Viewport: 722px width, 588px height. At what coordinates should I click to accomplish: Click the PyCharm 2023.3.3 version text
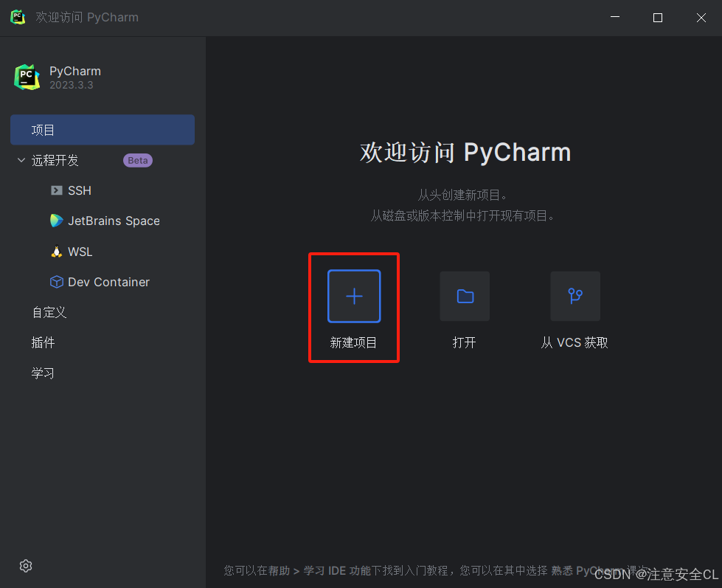[x=72, y=85]
